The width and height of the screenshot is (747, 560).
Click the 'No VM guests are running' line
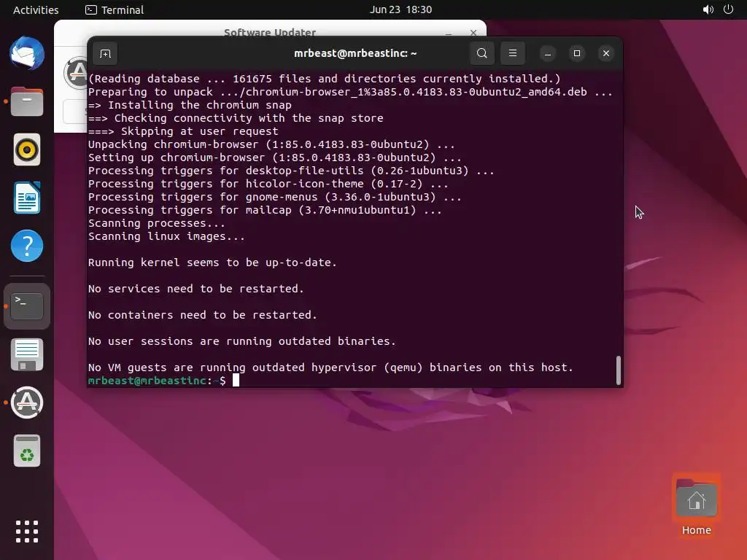pos(330,367)
